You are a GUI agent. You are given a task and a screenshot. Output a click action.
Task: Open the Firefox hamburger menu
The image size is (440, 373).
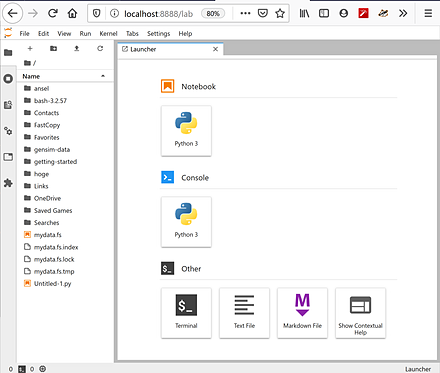428,13
